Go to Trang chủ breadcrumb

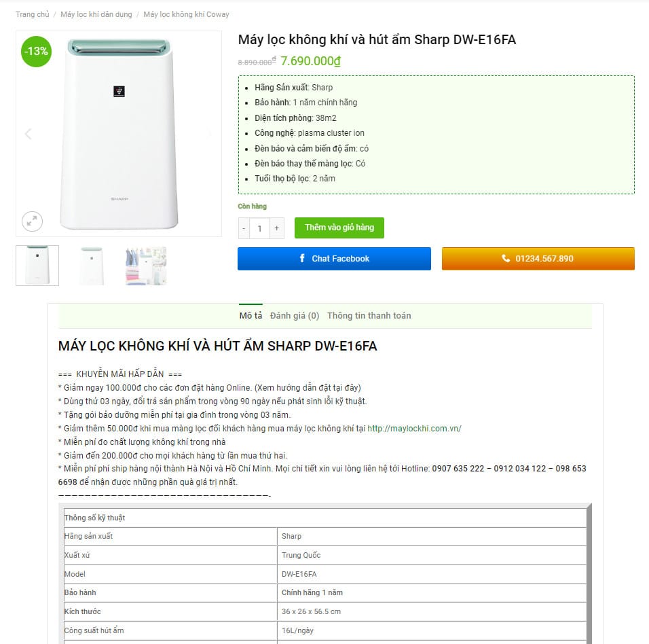coord(33,14)
